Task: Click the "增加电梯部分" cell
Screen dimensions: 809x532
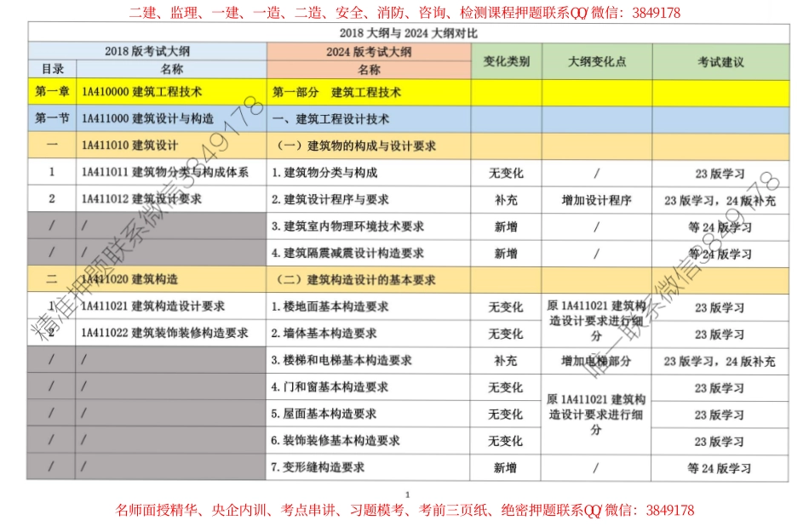Action: tap(596, 361)
